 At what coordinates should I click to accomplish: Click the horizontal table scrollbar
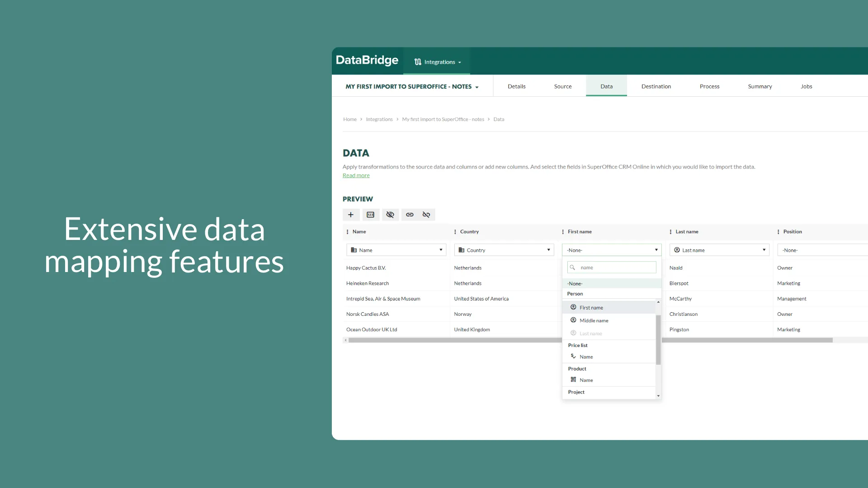(x=452, y=340)
